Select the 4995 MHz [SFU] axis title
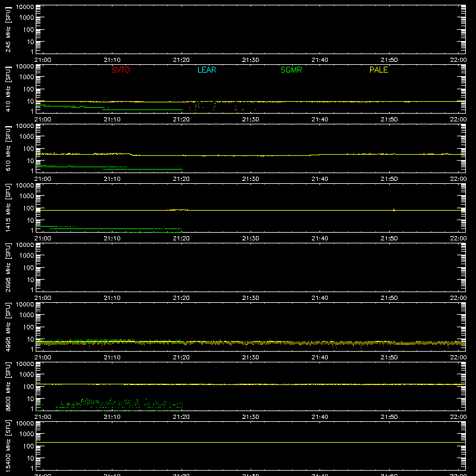 click(8, 327)
